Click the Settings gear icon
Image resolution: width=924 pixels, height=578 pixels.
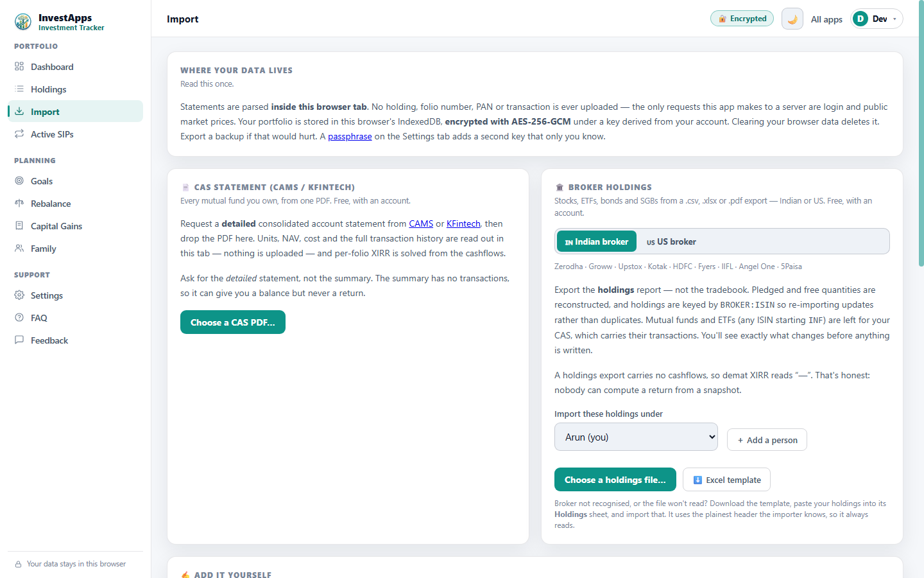[19, 295]
